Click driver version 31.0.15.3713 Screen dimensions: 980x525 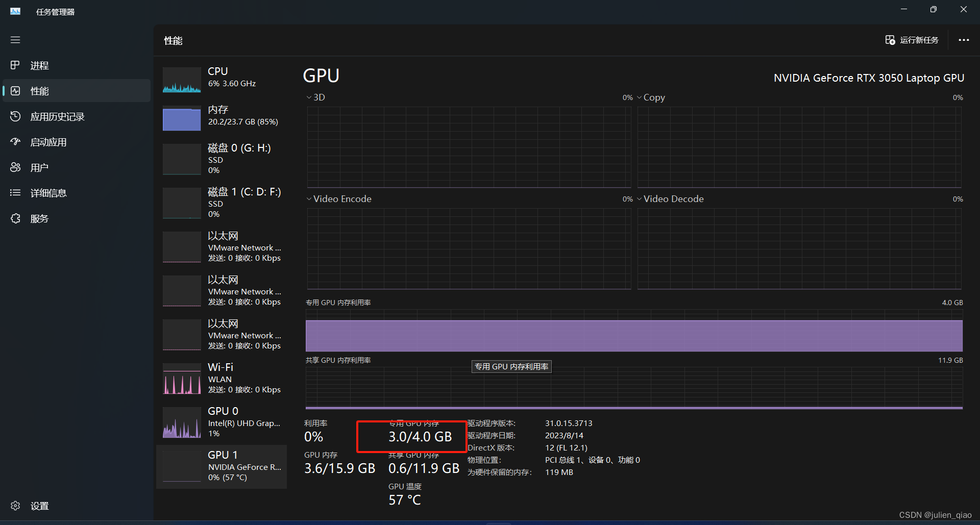(x=569, y=423)
